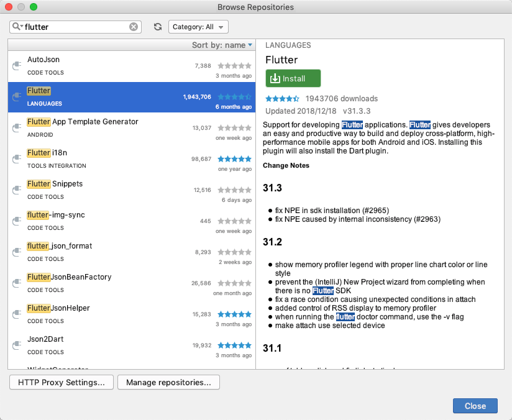This screenshot has width=512, height=420.
Task: Click the Flutter plugin row icon
Action: coord(17,97)
